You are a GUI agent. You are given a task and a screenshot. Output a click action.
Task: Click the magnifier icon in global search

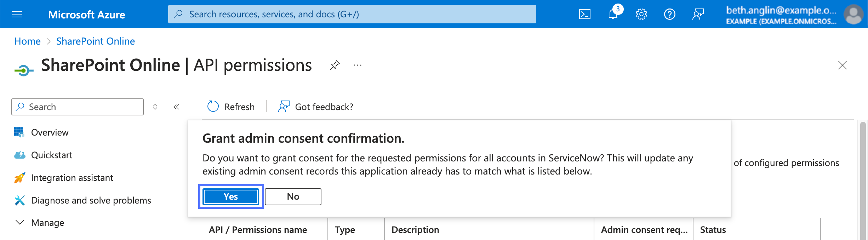[178, 14]
